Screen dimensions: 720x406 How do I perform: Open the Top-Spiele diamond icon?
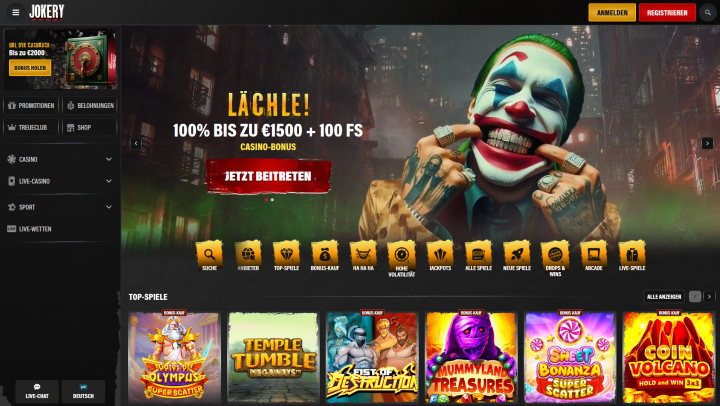click(x=287, y=254)
